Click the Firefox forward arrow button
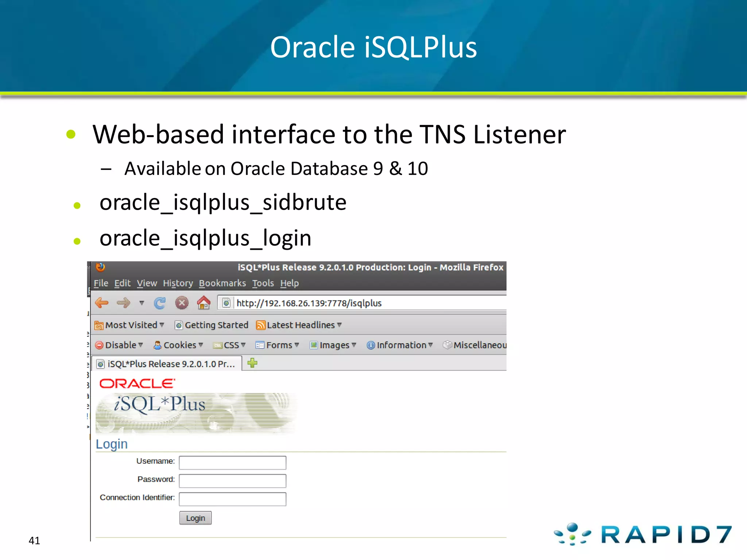The image size is (747, 560). click(123, 303)
